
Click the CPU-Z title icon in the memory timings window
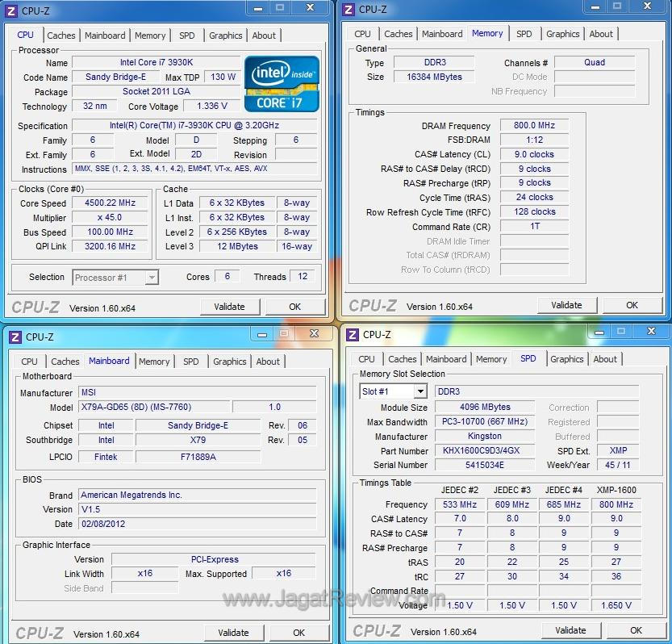click(349, 10)
